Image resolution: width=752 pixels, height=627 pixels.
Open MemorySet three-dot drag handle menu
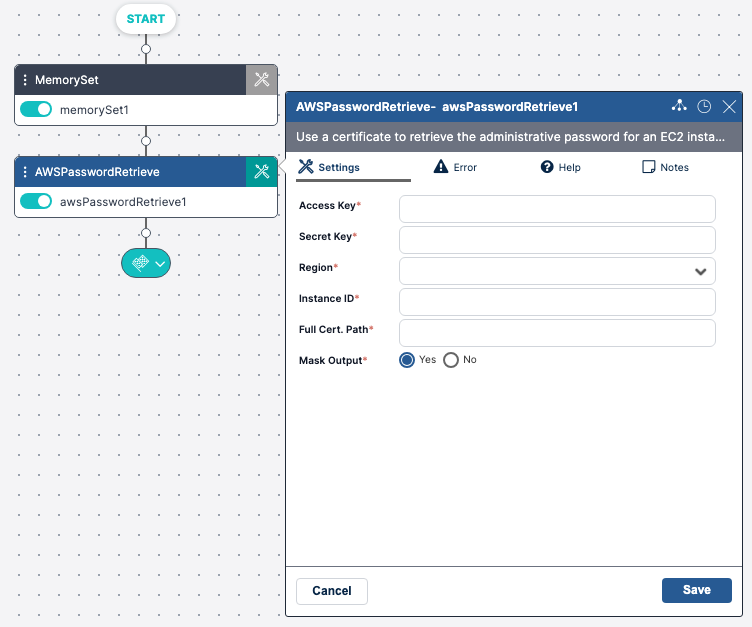point(25,80)
